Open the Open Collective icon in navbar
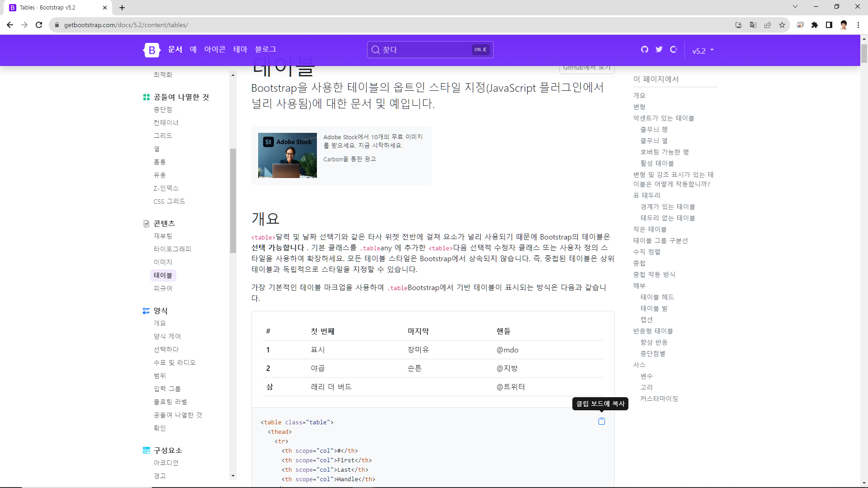868x488 pixels. pos(674,50)
